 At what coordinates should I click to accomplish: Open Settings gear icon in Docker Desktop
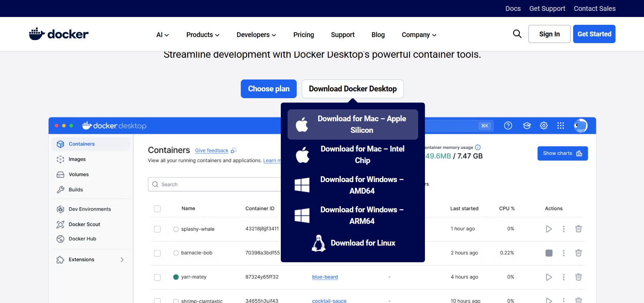pyautogui.click(x=544, y=126)
